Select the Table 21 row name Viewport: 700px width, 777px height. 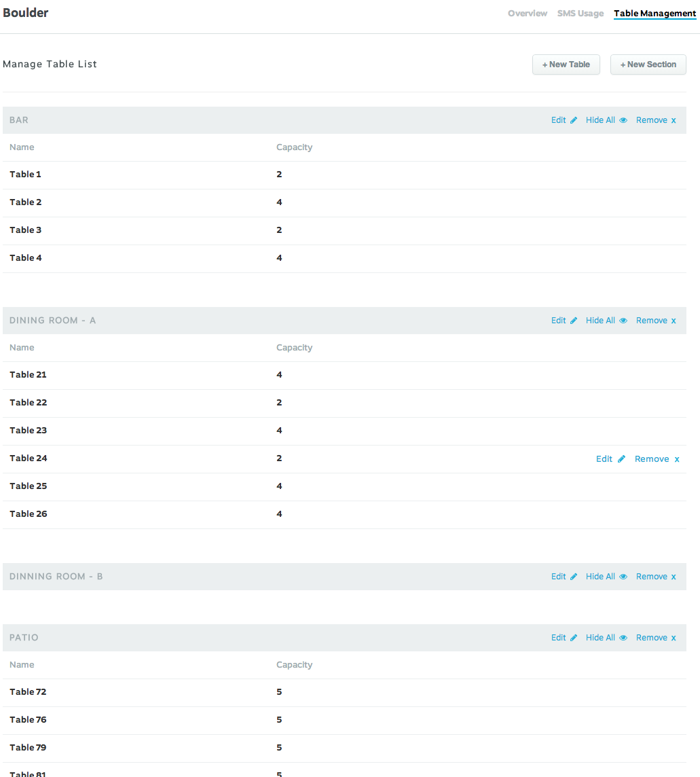(x=29, y=375)
